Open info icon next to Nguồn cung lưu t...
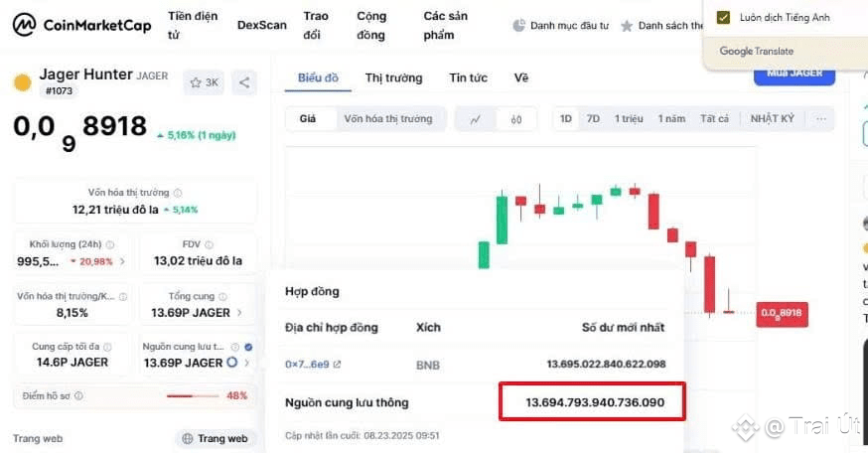 [234, 348]
